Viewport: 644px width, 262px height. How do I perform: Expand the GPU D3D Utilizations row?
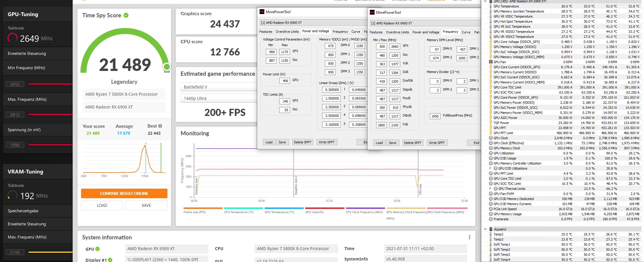(x=490, y=168)
